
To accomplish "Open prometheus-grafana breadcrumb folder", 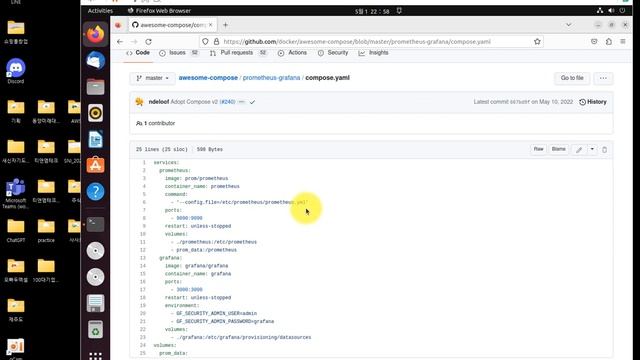I will click(271, 78).
